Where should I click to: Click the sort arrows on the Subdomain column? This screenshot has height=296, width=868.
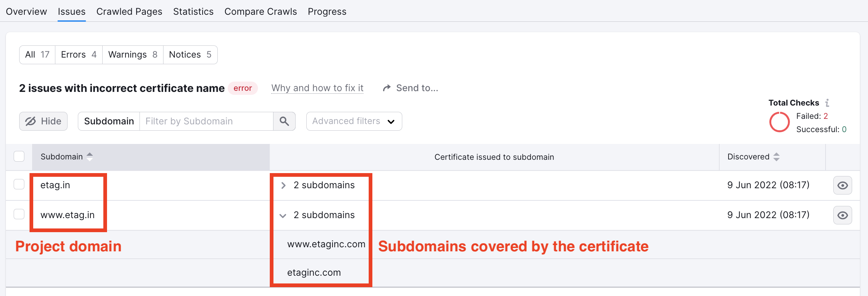point(90,156)
